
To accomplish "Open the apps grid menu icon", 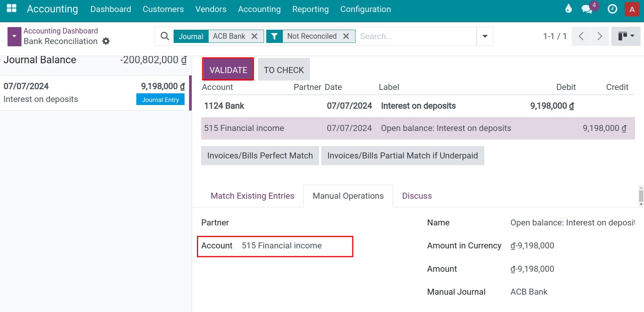I will coord(12,9).
